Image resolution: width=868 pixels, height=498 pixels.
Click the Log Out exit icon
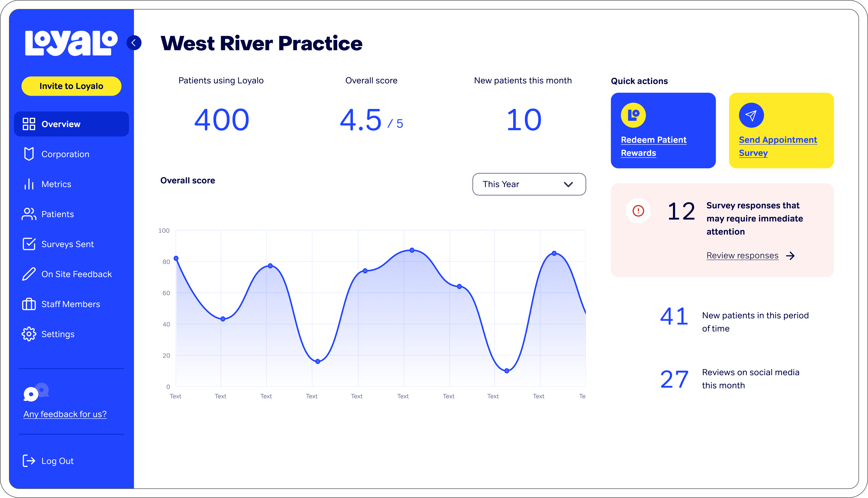pyautogui.click(x=29, y=461)
